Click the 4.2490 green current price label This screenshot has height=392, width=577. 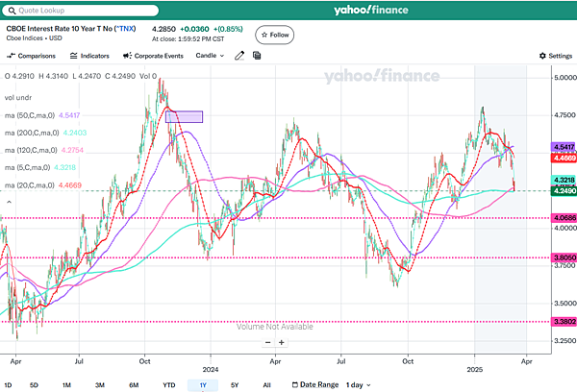tap(564, 190)
